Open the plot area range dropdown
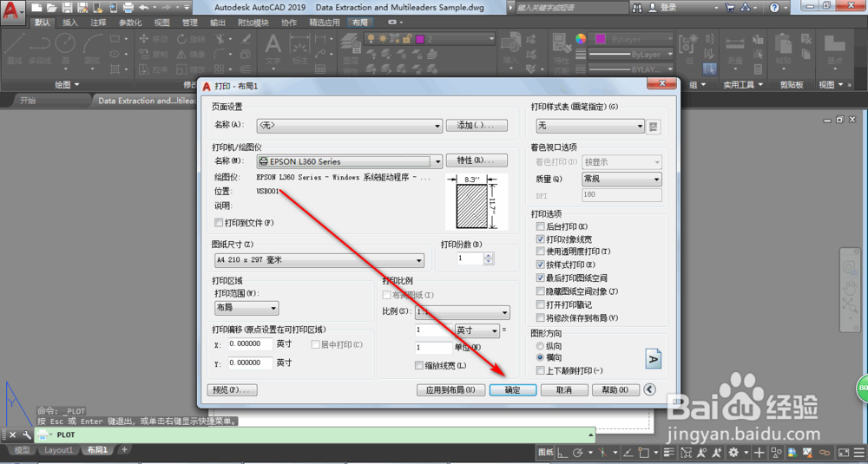Image resolution: width=868 pixels, height=464 pixels. pos(247,308)
